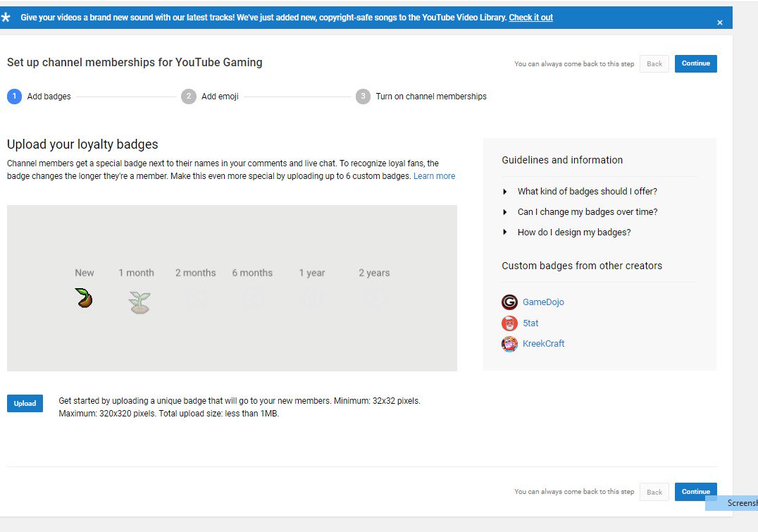Open What kind of badges should I offer?
Screen dimensions: 758x532
588,192
